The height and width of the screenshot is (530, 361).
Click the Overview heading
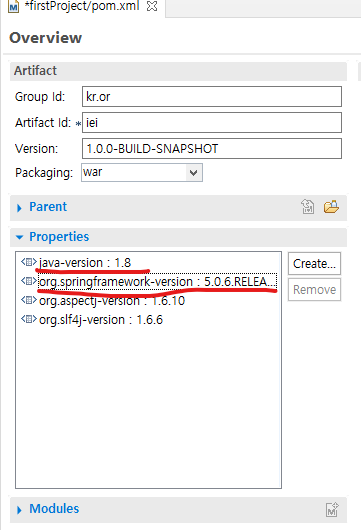[x=46, y=38]
